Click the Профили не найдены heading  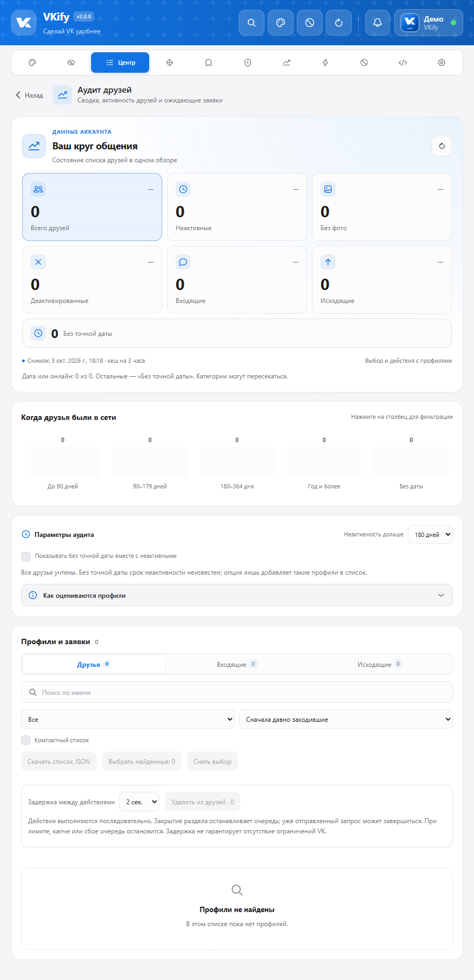(x=237, y=909)
